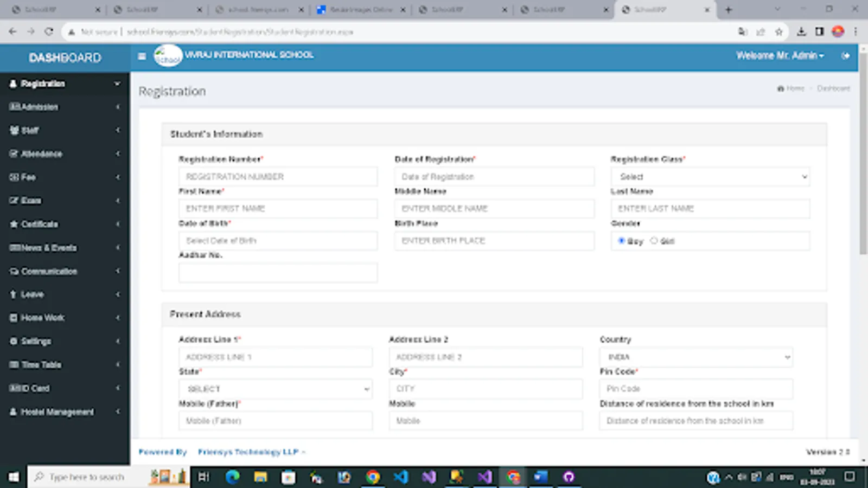The height and width of the screenshot is (488, 868).
Task: Bookmark the page with star icon
Action: click(x=779, y=32)
